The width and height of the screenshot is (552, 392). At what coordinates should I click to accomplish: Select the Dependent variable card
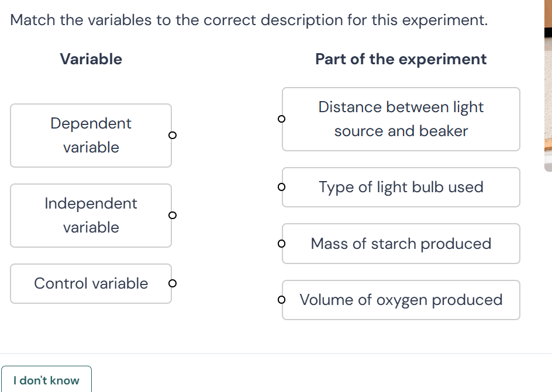coord(91,136)
